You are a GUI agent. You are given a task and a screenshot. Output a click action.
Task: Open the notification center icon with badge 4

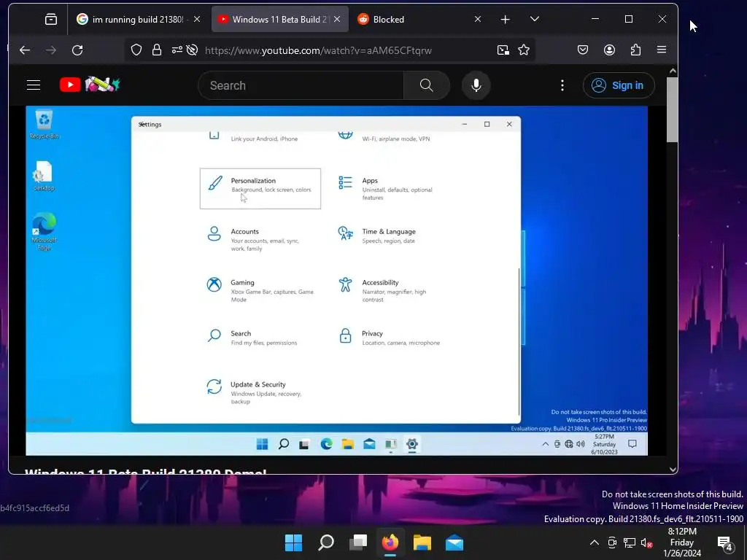pyautogui.click(x=724, y=542)
